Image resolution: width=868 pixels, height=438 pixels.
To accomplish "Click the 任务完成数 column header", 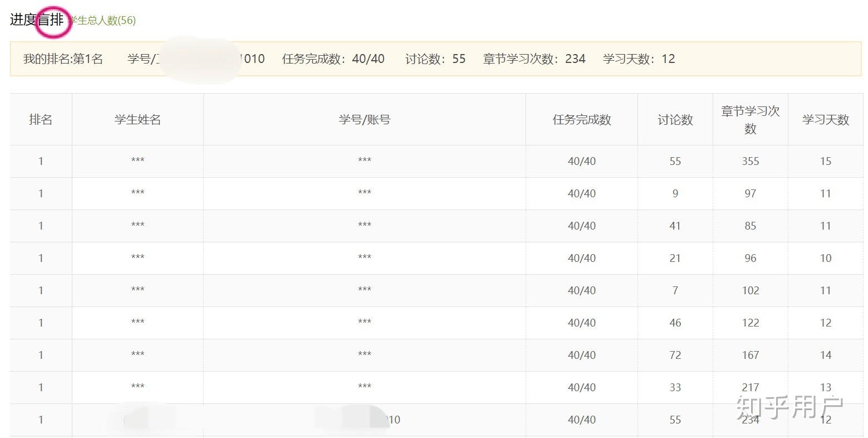I will click(582, 119).
